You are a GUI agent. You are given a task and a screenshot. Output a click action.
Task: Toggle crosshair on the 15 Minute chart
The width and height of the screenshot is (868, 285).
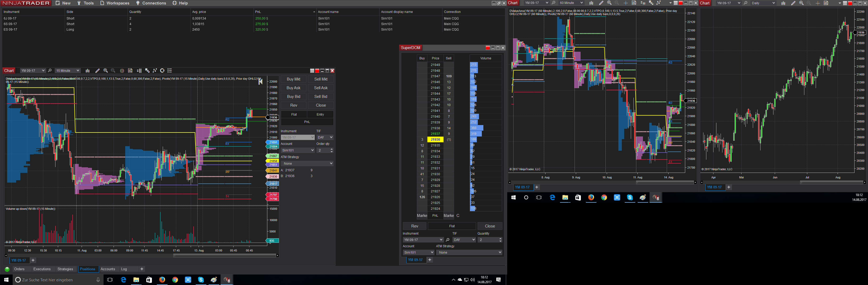(122, 71)
